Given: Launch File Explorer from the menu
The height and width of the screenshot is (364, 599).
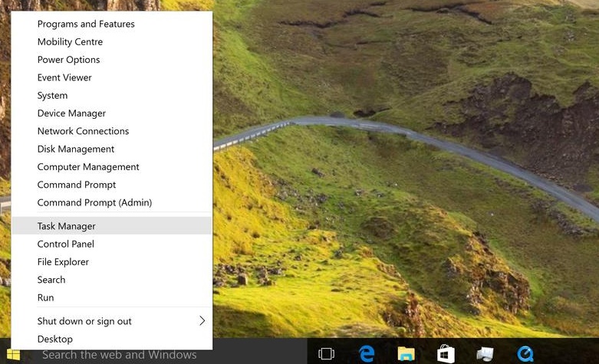Looking at the screenshot, I should 111,262.
